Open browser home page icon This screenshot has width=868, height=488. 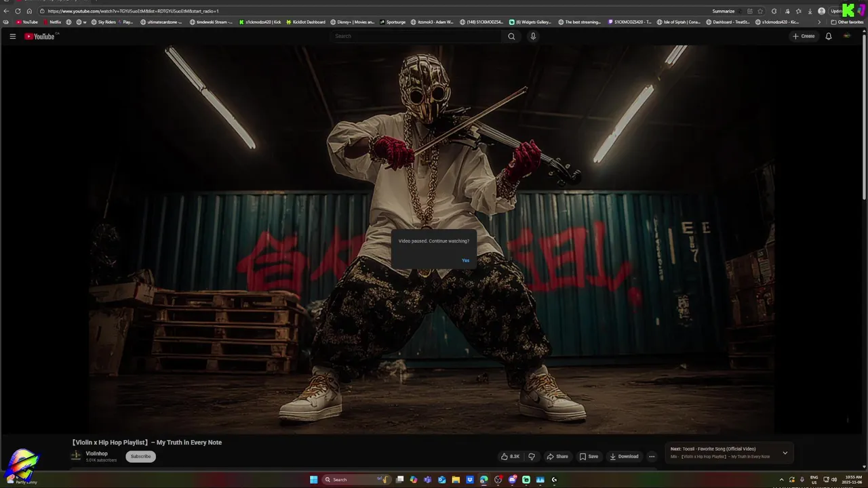coord(29,11)
